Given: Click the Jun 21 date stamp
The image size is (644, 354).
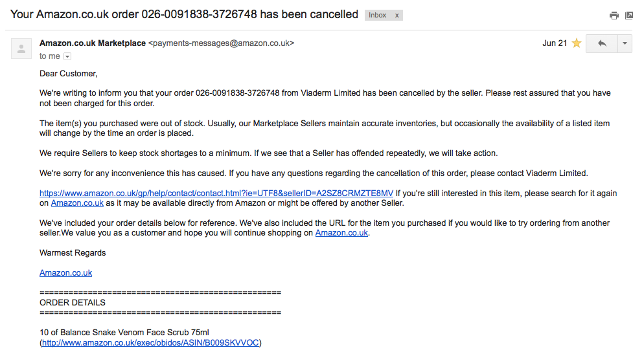Looking at the screenshot, I should (554, 43).
